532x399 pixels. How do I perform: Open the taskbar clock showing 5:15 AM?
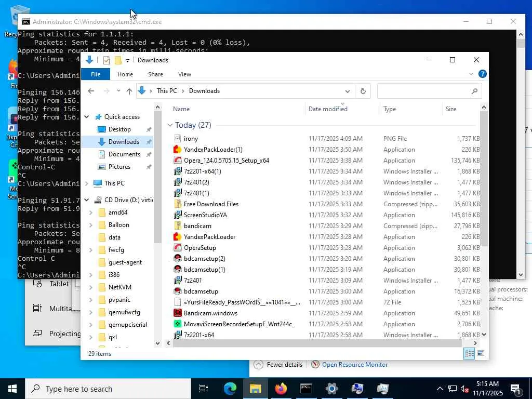pyautogui.click(x=487, y=389)
